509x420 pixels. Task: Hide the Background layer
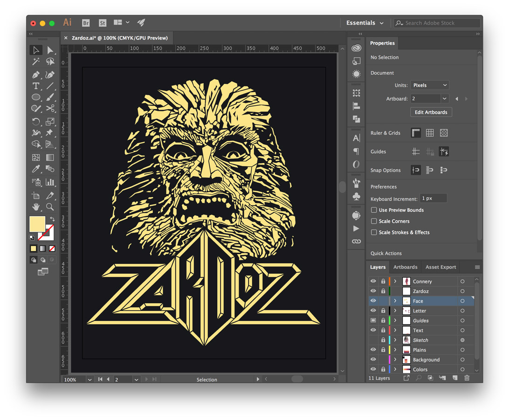click(x=373, y=359)
